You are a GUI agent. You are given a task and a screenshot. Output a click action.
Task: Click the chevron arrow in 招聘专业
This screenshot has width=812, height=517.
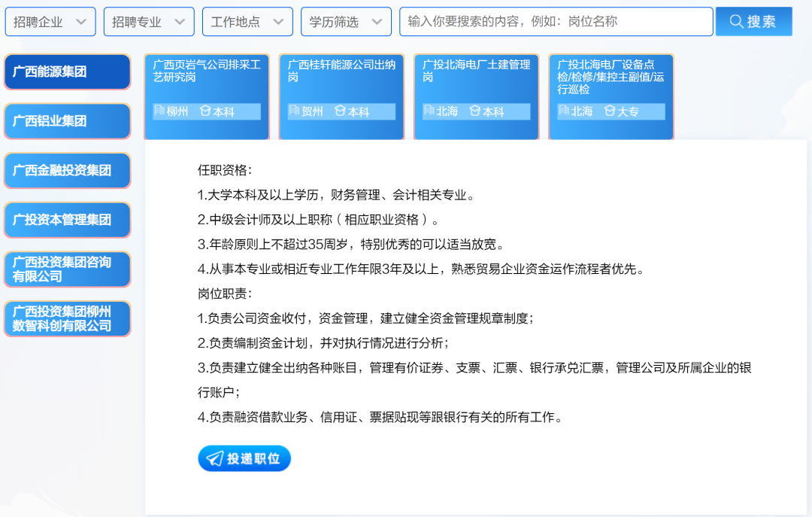[x=180, y=22]
